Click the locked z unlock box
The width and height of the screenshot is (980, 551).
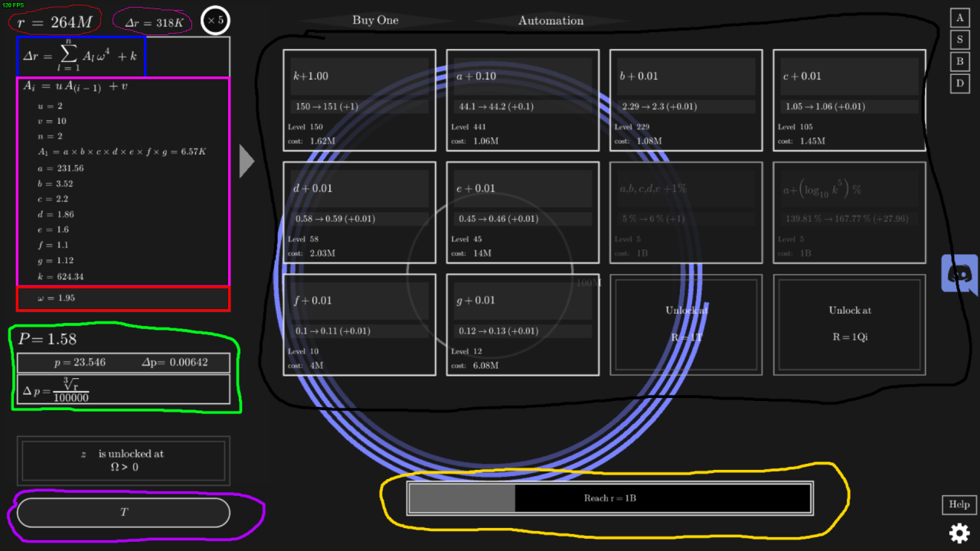(123, 460)
